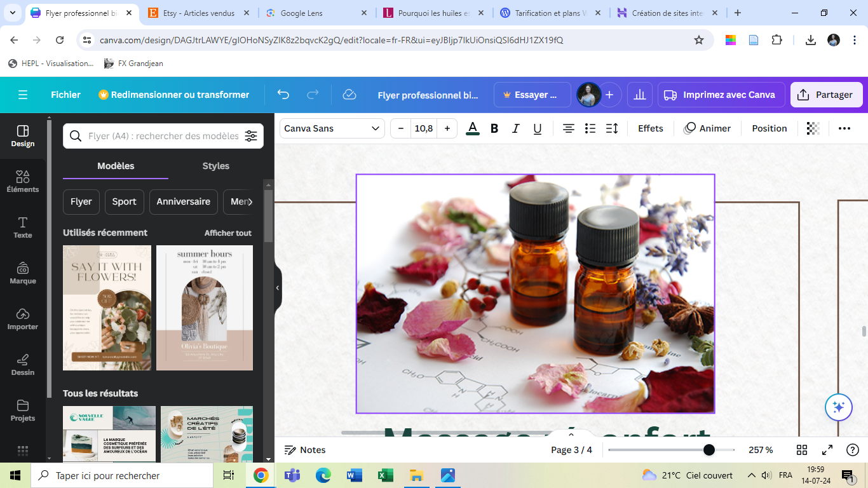Viewport: 868px width, 488px height.
Task: Switch to the Styles tab
Action: tap(216, 166)
